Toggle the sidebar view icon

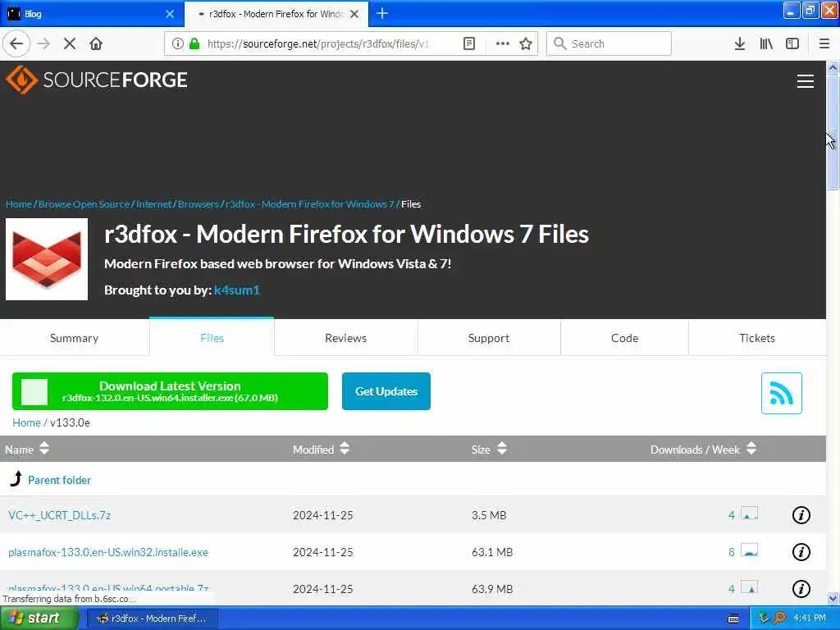pyautogui.click(x=792, y=43)
